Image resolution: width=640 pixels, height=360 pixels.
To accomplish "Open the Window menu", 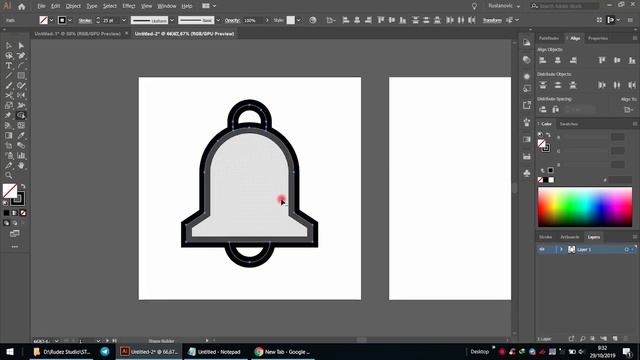I will [x=167, y=6].
